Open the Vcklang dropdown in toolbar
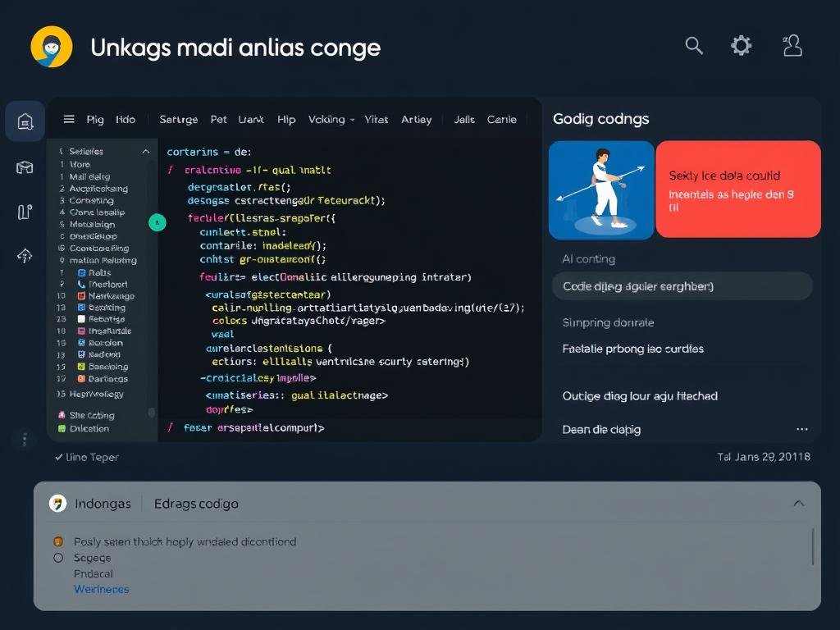The width and height of the screenshot is (840, 630). [x=331, y=120]
